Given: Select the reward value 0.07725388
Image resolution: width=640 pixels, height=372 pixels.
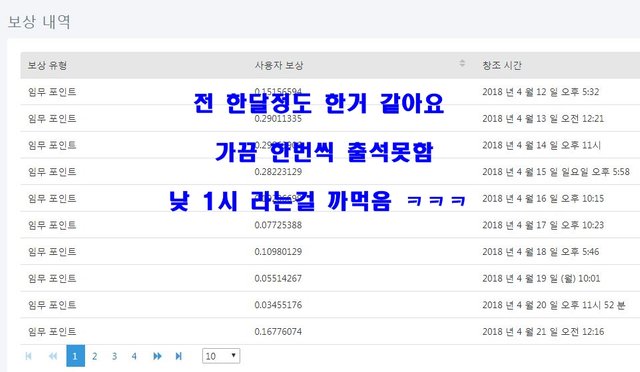Looking at the screenshot, I should (278, 225).
